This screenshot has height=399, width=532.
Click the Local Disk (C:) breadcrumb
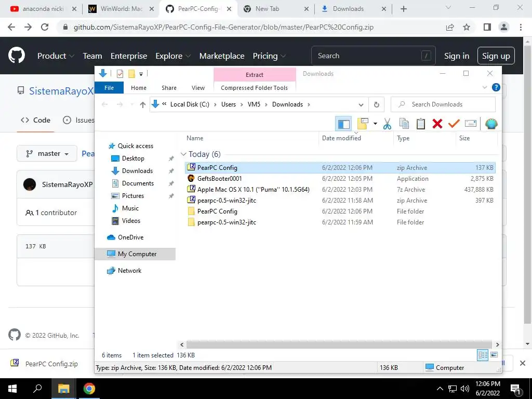click(x=190, y=104)
